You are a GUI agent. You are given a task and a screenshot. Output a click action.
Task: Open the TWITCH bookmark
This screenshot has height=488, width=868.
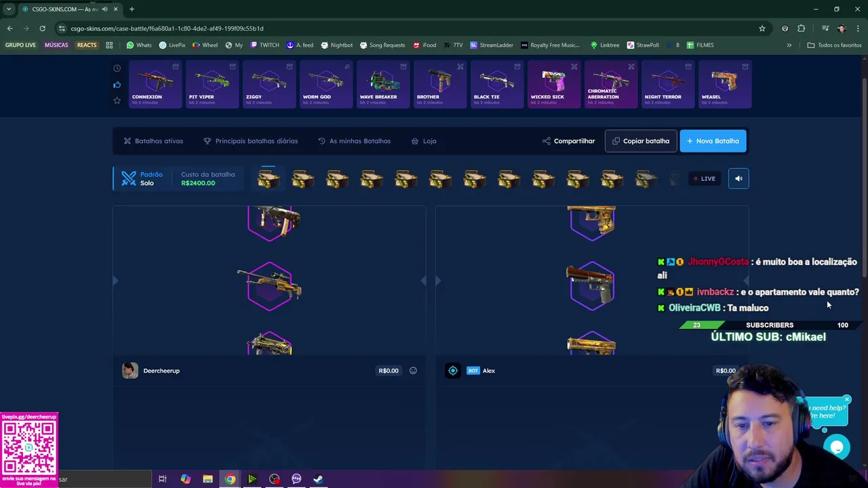pos(264,45)
